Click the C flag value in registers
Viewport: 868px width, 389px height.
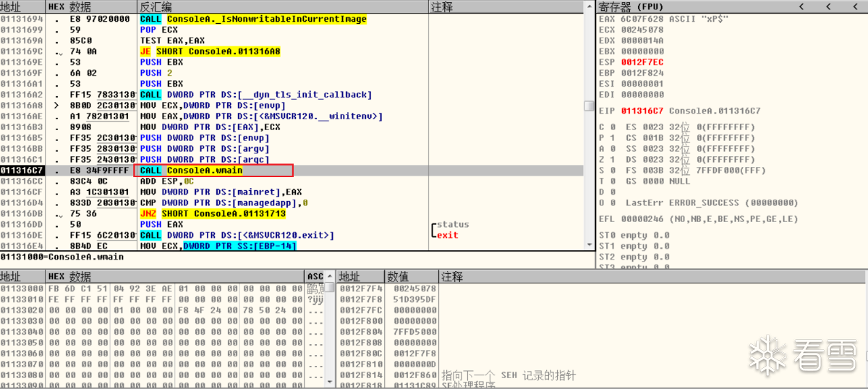(611, 127)
